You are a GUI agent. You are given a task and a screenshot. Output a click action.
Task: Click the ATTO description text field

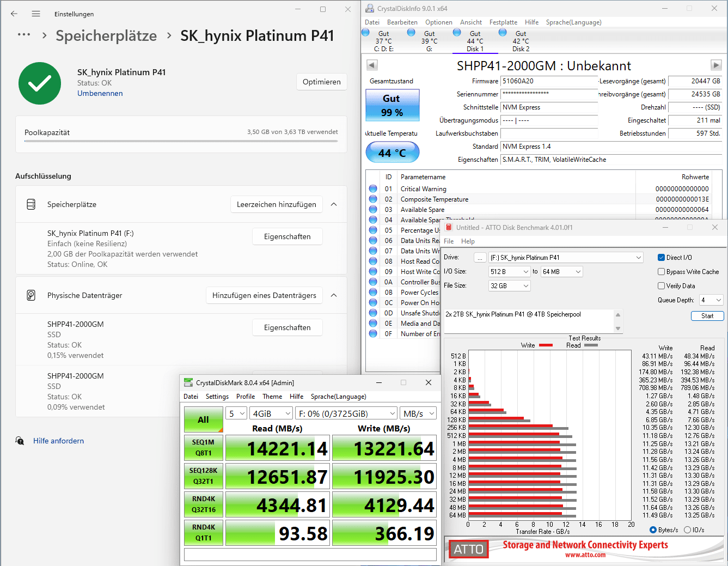pos(529,321)
